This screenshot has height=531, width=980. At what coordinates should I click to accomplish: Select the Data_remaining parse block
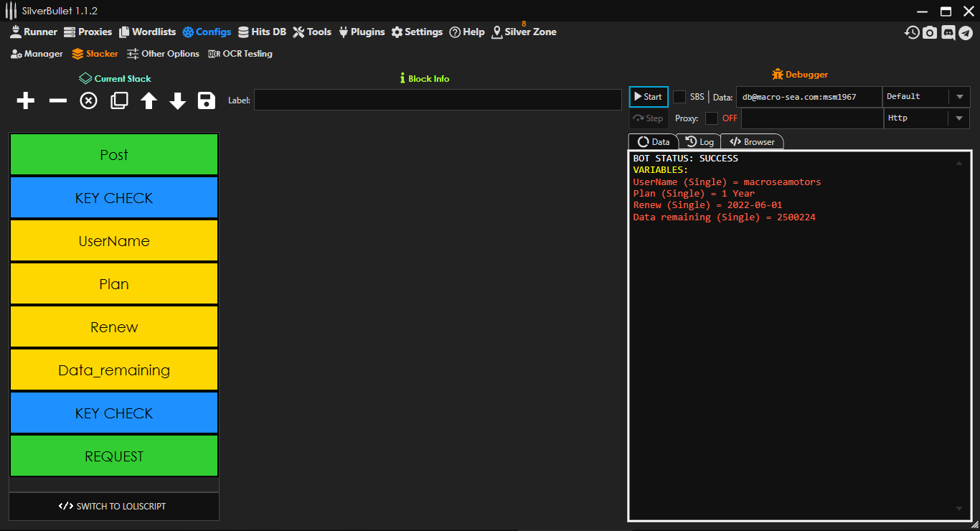click(x=114, y=370)
